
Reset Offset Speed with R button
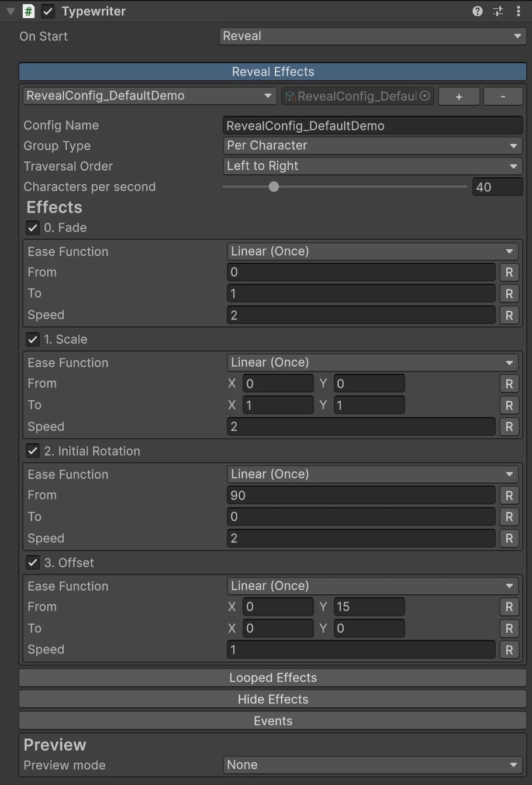click(x=509, y=650)
